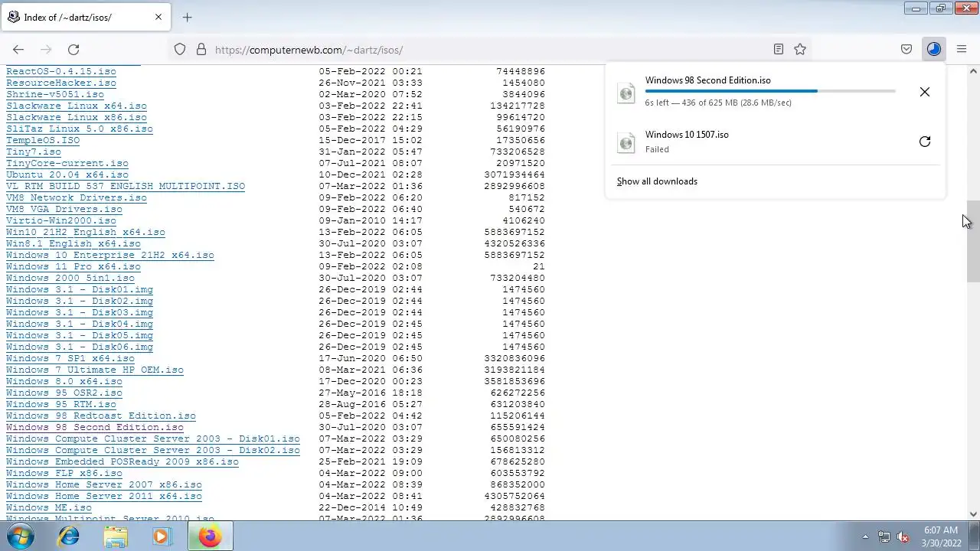980x551 pixels.
Task: Click the muted volume tray icon
Action: [903, 536]
